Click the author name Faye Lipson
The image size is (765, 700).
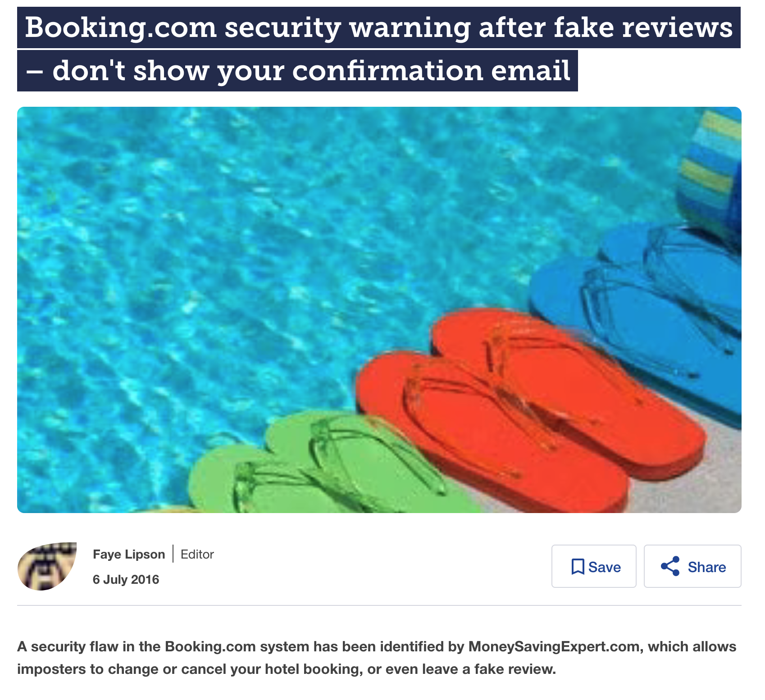tap(129, 554)
